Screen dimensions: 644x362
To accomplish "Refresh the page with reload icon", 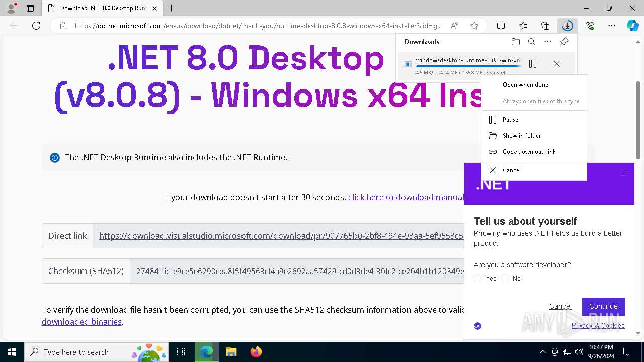I will [x=36, y=26].
